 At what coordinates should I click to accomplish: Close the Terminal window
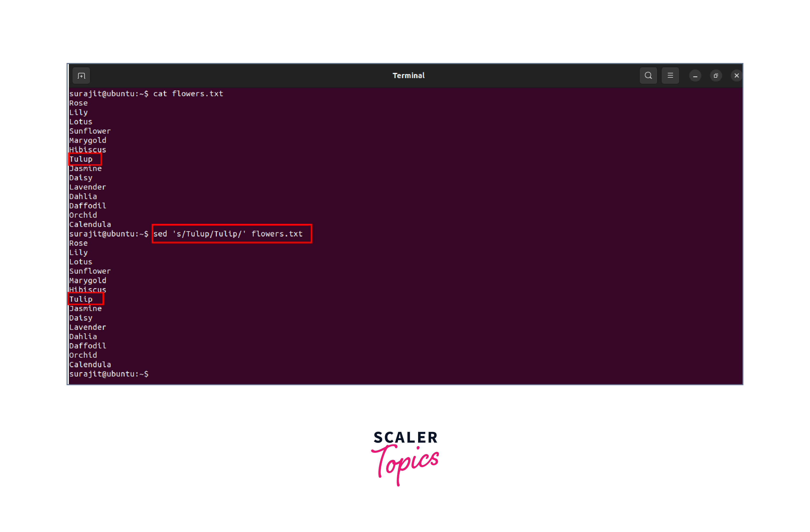pos(736,75)
